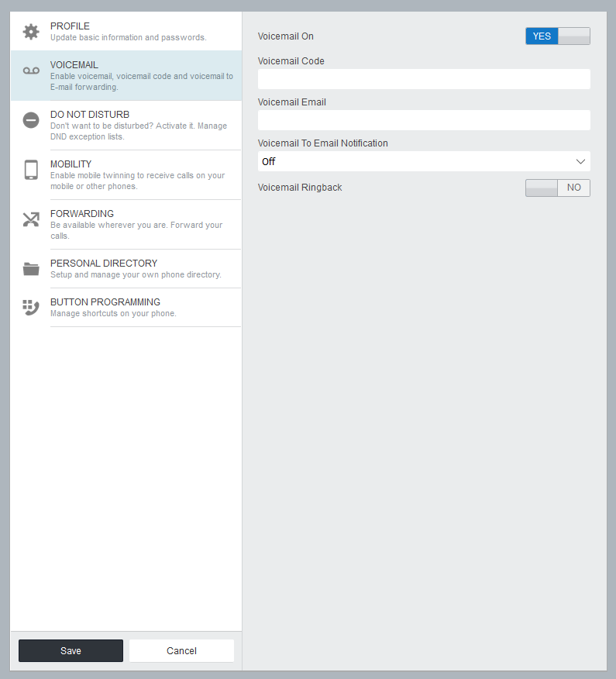
Task: Click the Button Programming keypad icon
Action: click(31, 308)
